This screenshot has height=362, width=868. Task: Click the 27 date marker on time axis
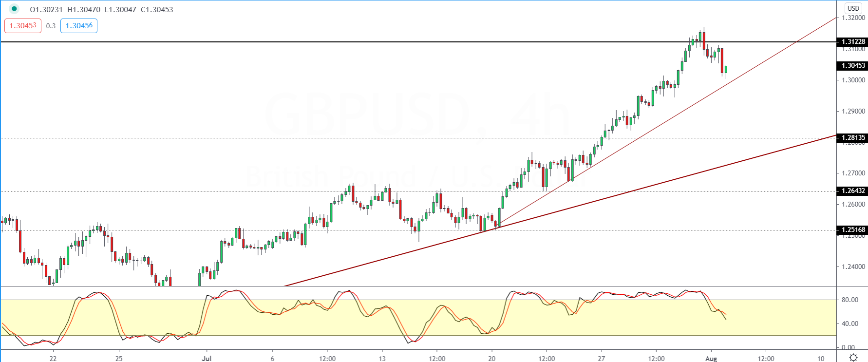[602, 359]
